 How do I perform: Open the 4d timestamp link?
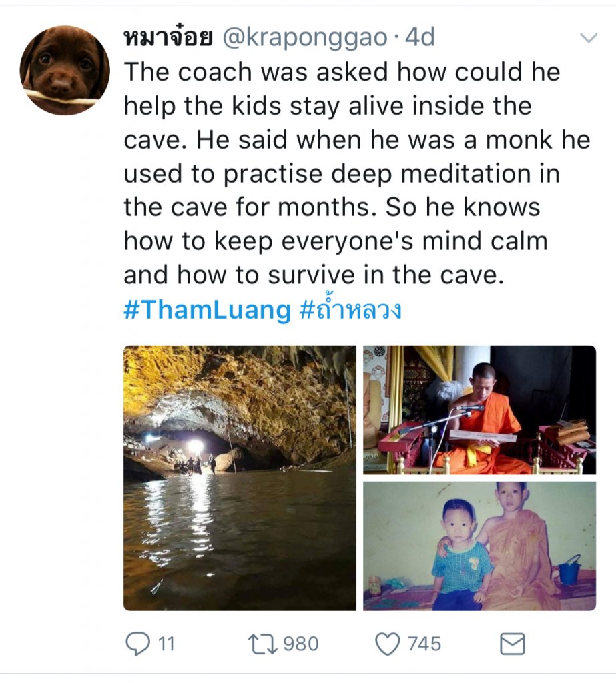pos(420,38)
